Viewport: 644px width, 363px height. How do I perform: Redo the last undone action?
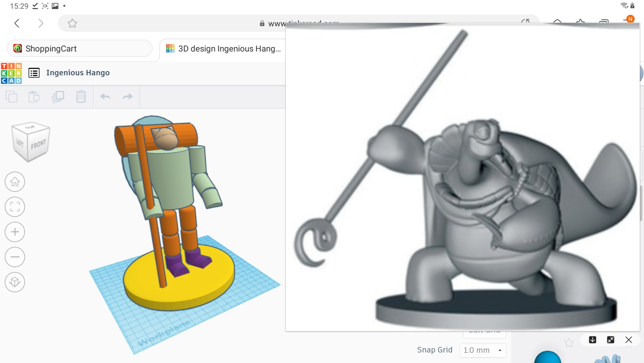pyautogui.click(x=128, y=97)
